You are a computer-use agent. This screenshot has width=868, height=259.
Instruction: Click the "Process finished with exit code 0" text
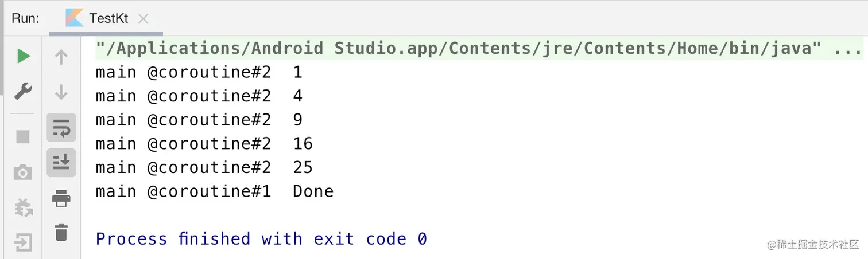coord(261,238)
